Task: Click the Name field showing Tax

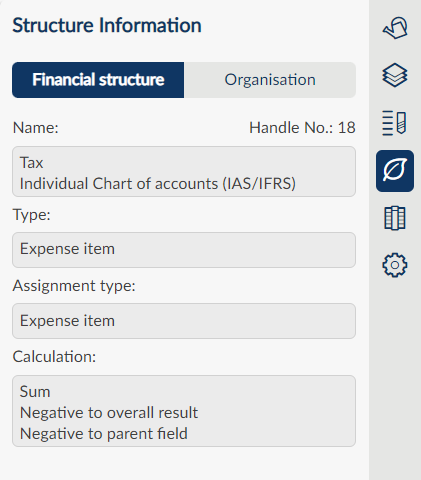Action: (184, 172)
